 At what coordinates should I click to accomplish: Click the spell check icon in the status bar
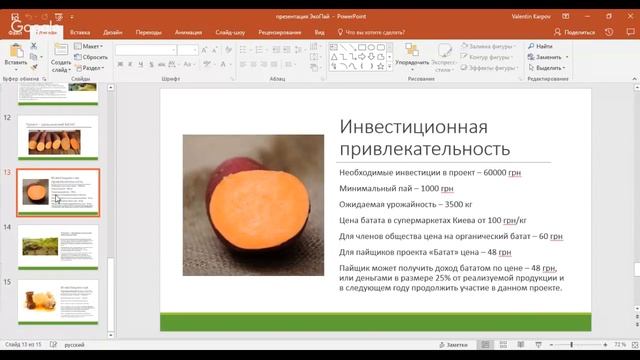point(53,344)
